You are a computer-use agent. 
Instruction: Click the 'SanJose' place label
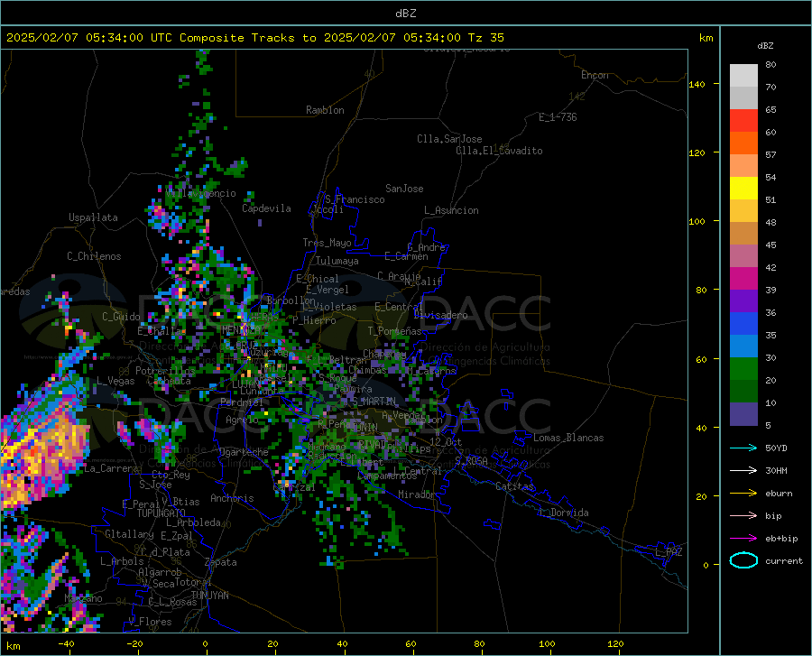tap(404, 189)
